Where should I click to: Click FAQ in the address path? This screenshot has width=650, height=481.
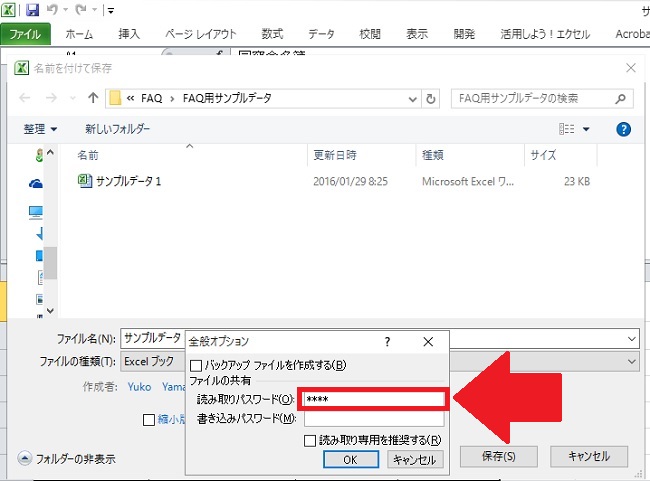click(x=152, y=98)
